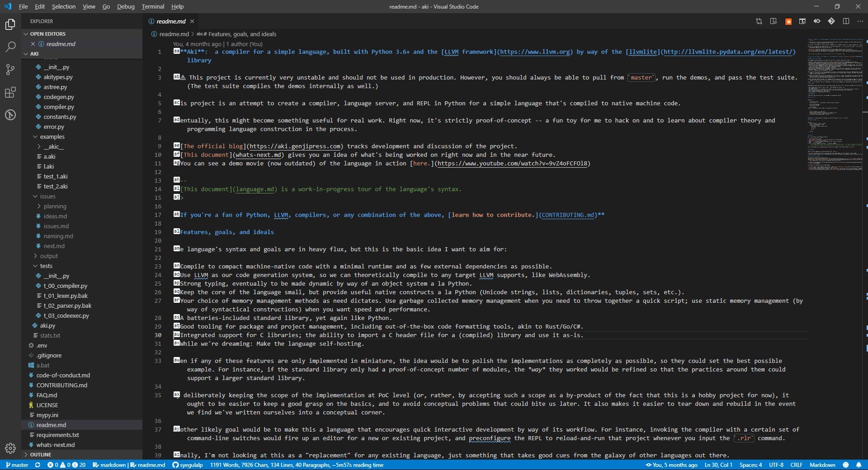Click the Open Changes compare icon
The image size is (868, 470).
[x=759, y=21]
